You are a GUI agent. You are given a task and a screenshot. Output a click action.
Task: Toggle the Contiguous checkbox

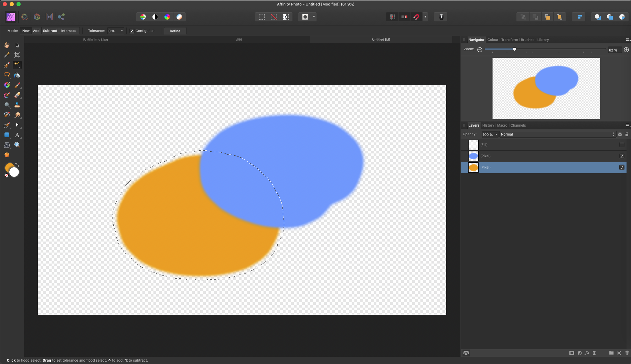[x=132, y=31]
